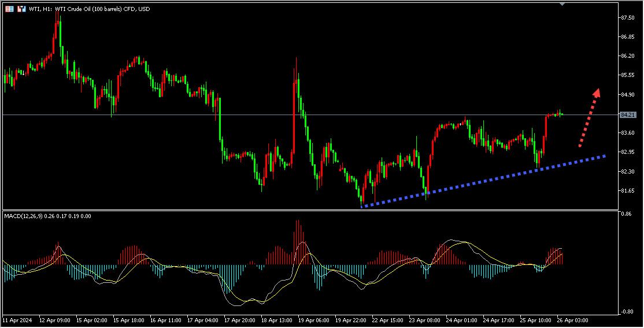Click the 15 Apr 18:00 time label

[128, 319]
